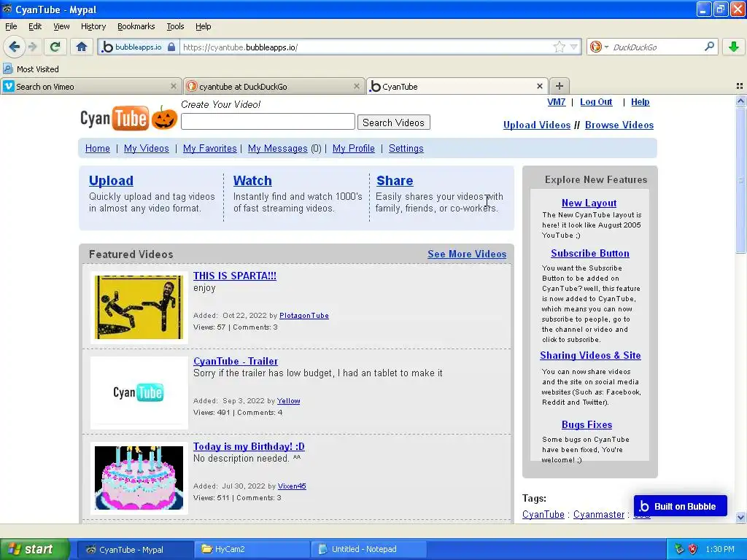Open My Favorites link
The height and width of the screenshot is (560, 747).
point(209,148)
